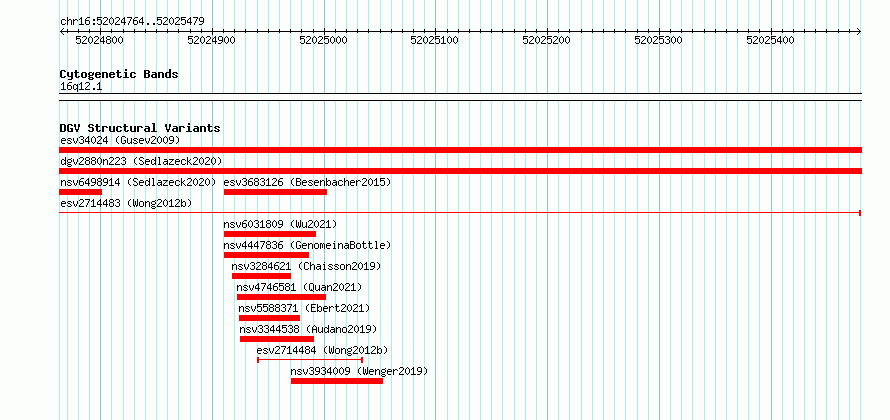This screenshot has width=890, height=420.
Task: Select the nsv5588371 red variant bar
Action: click(270, 318)
